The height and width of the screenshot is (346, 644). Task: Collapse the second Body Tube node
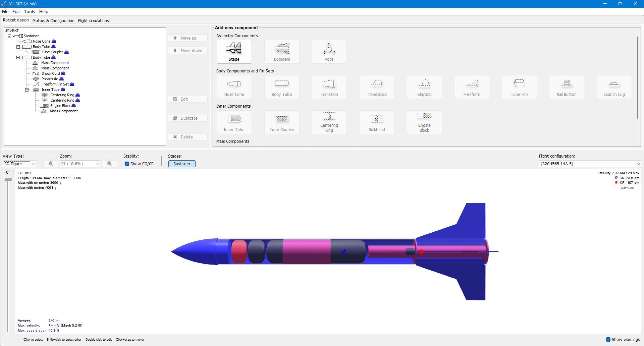tap(18, 58)
